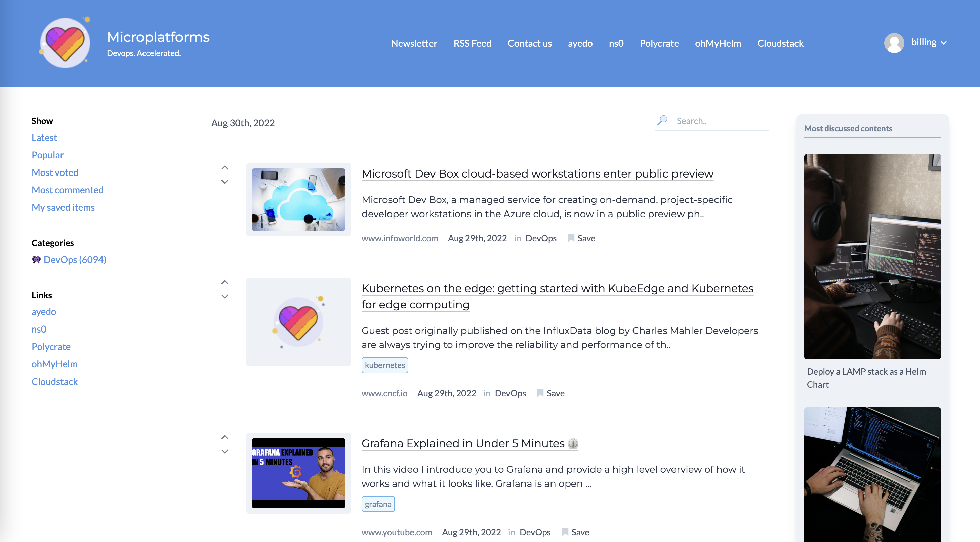Show Most commented posts
Image resolution: width=980 pixels, height=542 pixels.
point(67,190)
